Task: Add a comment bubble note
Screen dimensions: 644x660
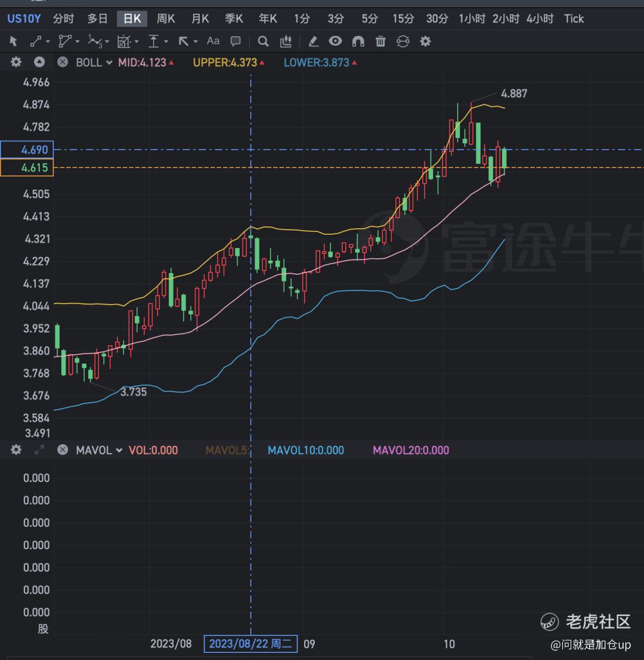Action: click(236, 41)
